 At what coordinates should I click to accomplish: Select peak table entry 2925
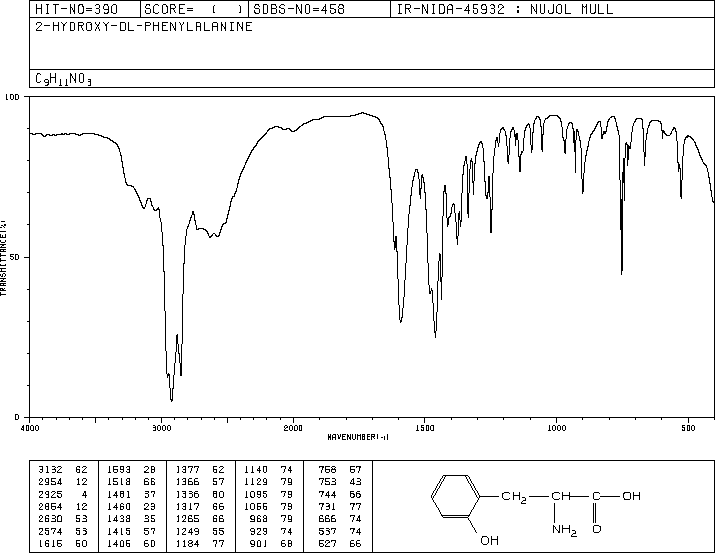tap(50, 494)
